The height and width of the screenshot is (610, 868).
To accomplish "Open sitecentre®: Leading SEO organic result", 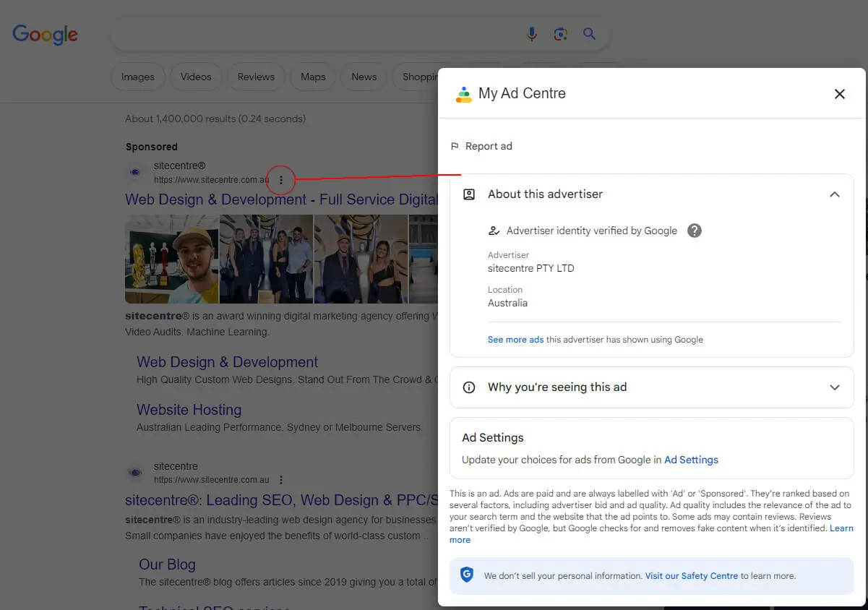I will [x=281, y=500].
